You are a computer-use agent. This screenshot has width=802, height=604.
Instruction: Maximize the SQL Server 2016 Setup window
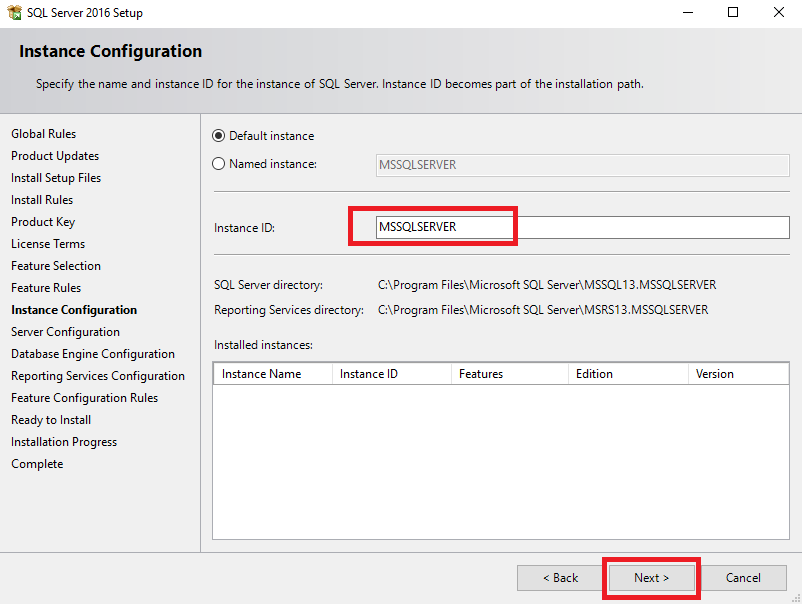tap(733, 12)
